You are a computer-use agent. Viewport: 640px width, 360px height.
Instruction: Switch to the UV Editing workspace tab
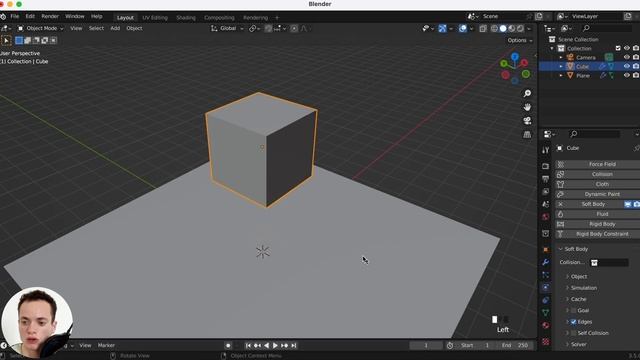[x=155, y=18]
